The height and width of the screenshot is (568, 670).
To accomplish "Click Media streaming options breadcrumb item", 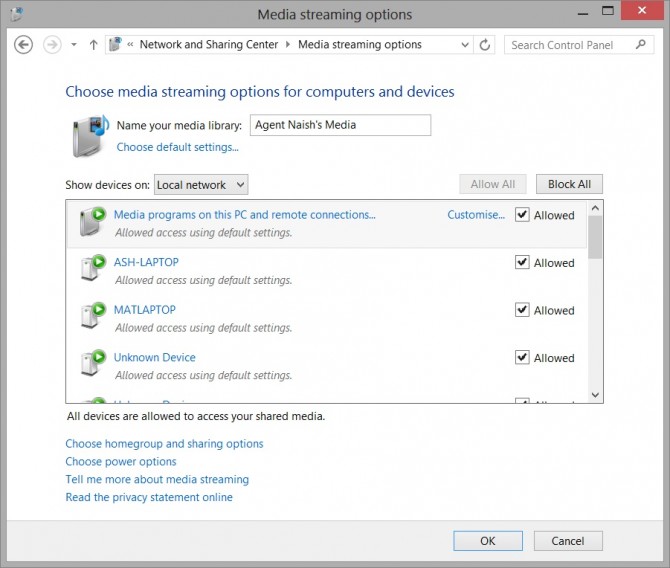I will pos(360,45).
